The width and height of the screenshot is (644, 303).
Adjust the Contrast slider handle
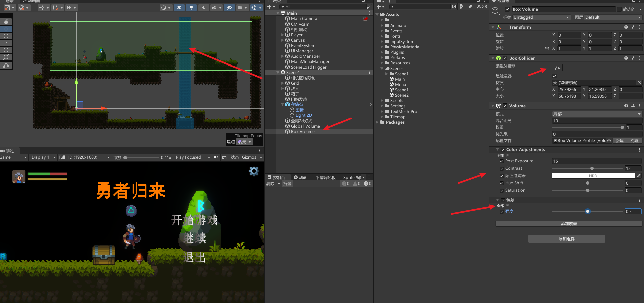coord(592,168)
